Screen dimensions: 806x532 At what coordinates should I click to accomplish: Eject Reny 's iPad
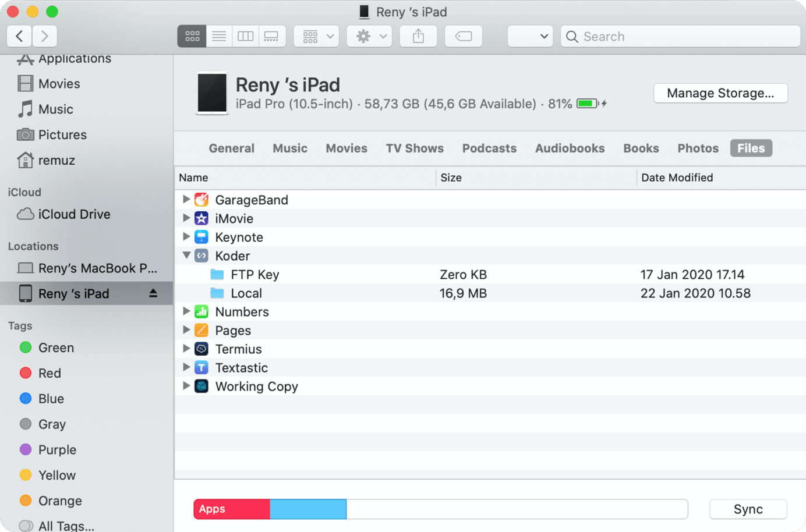153,293
